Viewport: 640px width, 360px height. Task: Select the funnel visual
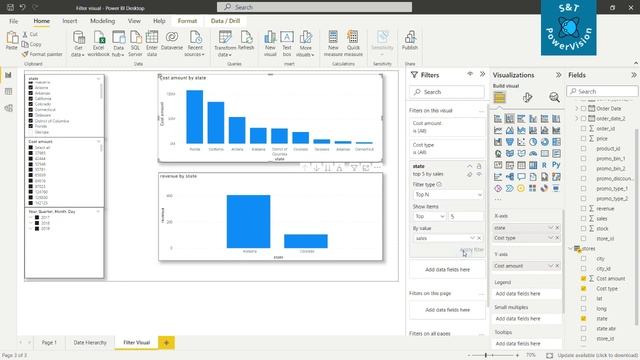(510, 142)
